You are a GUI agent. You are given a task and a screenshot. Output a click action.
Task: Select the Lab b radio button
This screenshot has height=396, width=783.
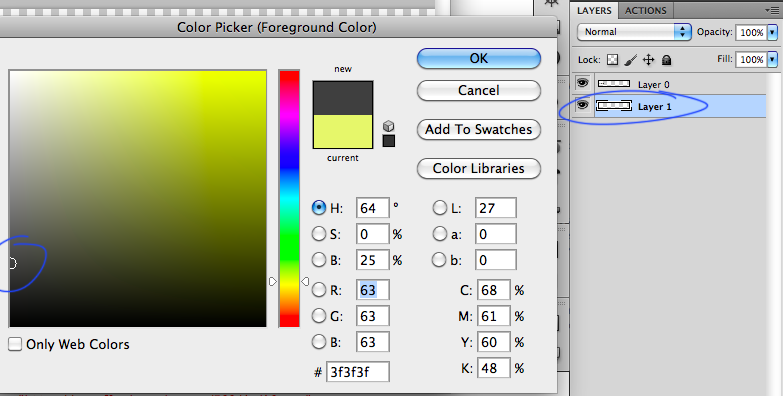(x=439, y=260)
